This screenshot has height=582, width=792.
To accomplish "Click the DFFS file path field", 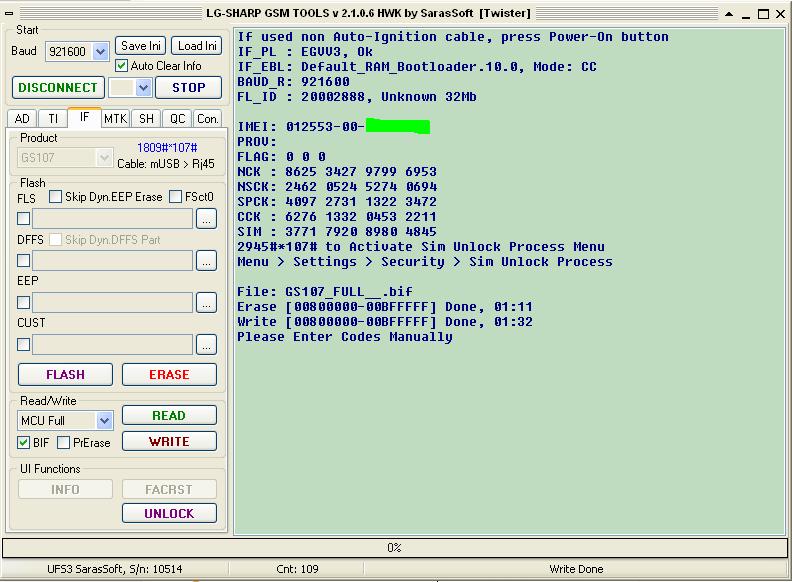I will (113, 261).
